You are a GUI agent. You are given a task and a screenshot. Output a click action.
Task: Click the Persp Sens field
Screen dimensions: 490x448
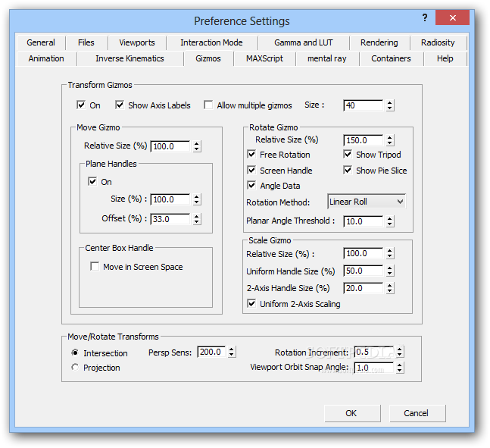211,352
